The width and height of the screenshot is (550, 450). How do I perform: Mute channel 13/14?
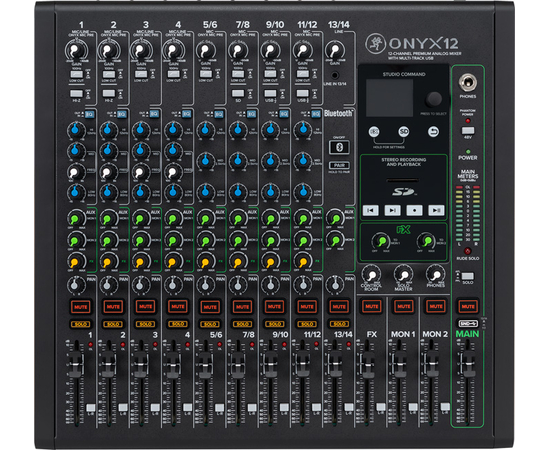click(339, 307)
